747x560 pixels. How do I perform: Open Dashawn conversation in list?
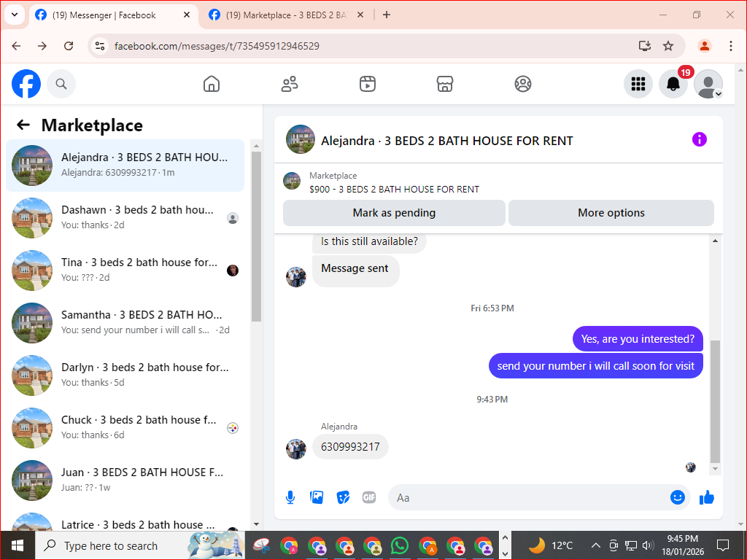click(x=125, y=217)
